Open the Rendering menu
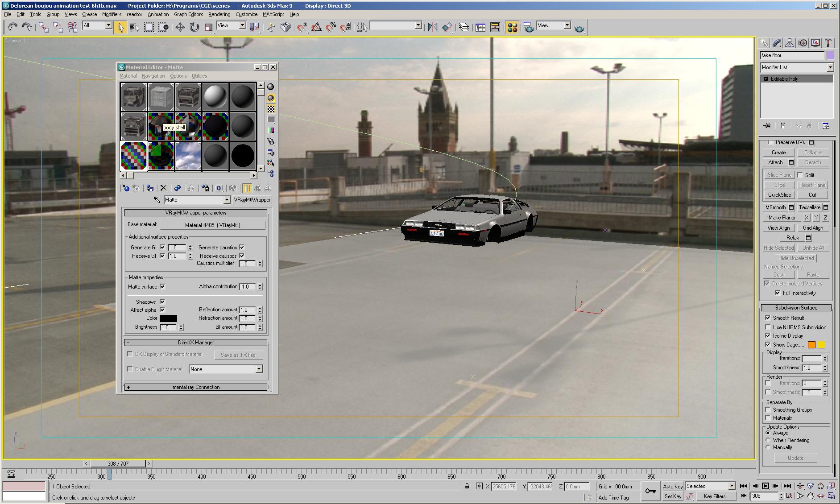This screenshot has height=504, width=840. pos(219,14)
